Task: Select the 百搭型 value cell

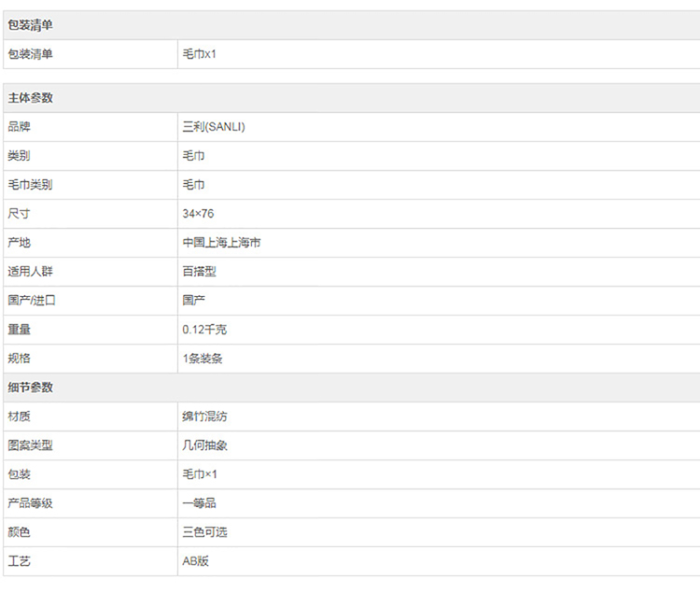Action: 200,272
